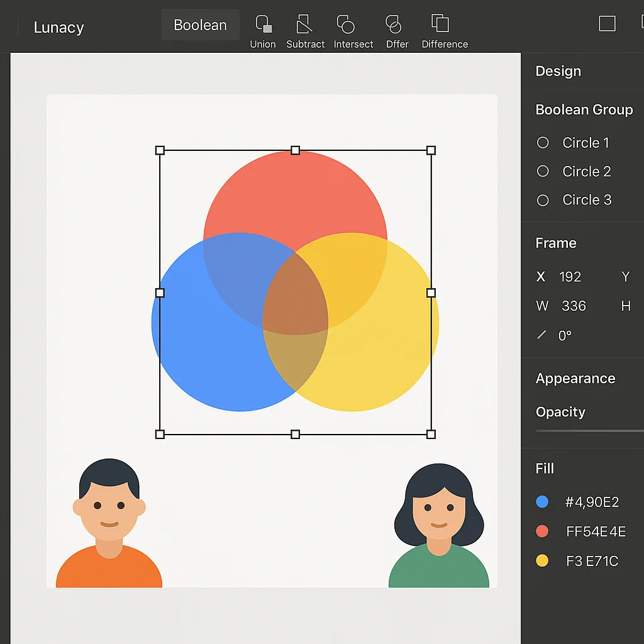Screen dimensions: 644x644
Task: Select the Subtract boolean operation icon
Action: (x=305, y=24)
